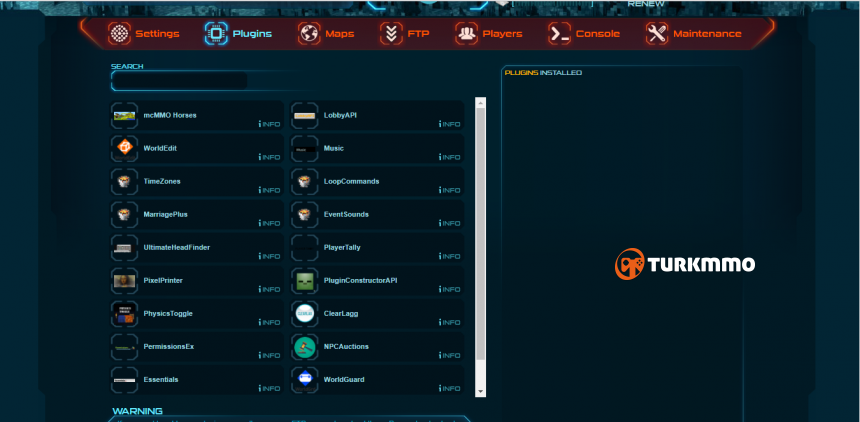Click the PluginConstructorAPI creeper icon

point(304,281)
